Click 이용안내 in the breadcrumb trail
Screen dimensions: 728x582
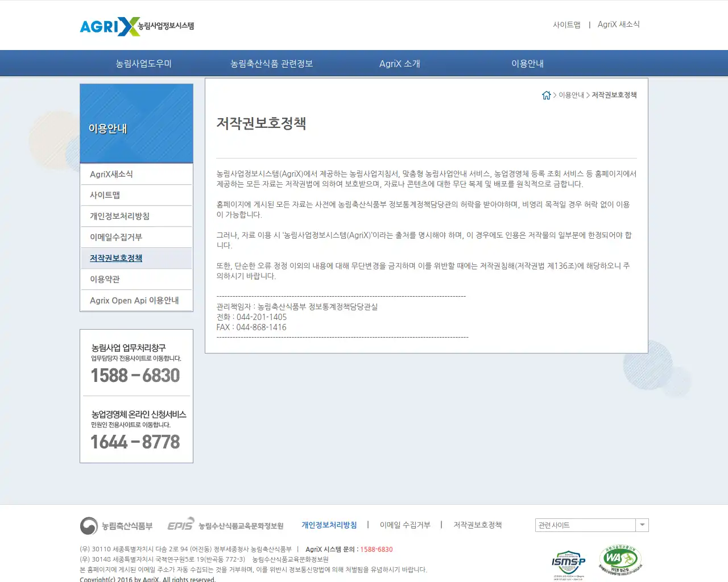(x=570, y=95)
